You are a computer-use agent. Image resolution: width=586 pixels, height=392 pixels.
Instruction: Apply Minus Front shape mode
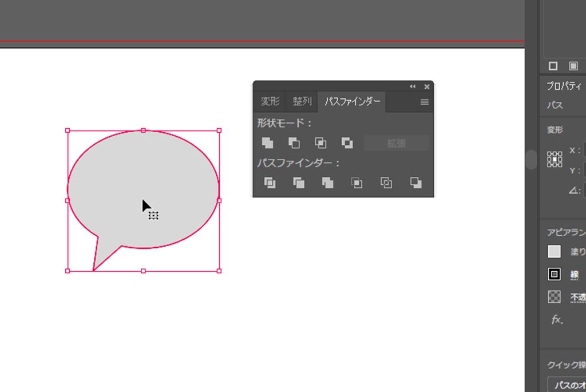click(294, 142)
